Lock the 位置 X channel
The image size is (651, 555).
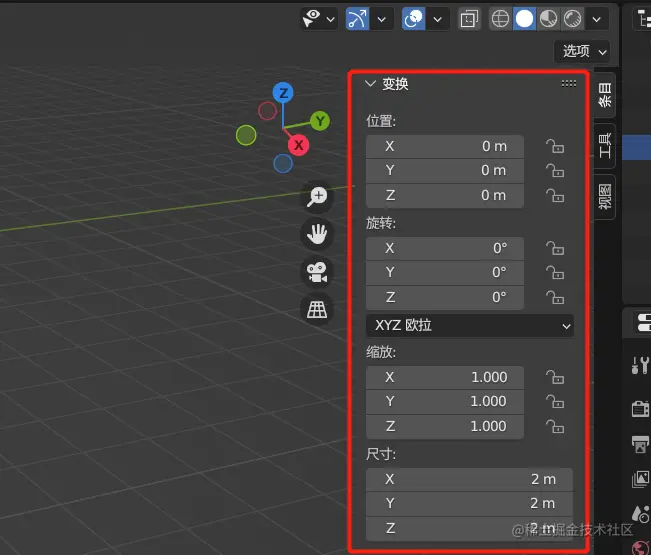point(555,146)
